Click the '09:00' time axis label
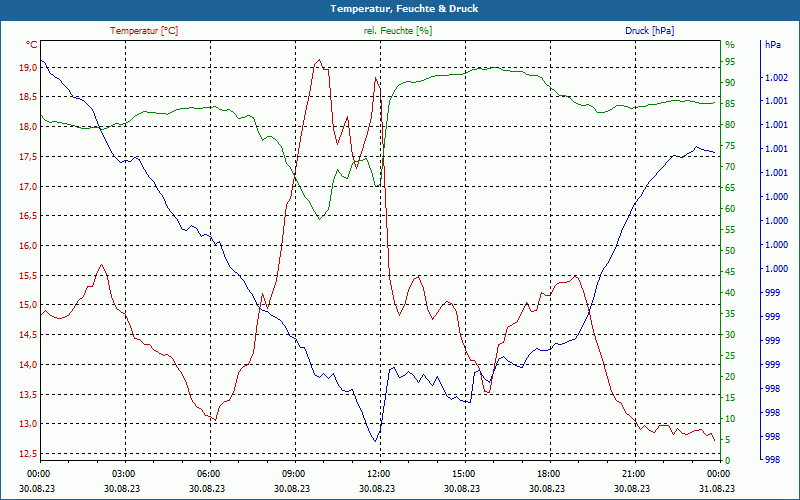This screenshot has height=500, width=800. pos(295,473)
